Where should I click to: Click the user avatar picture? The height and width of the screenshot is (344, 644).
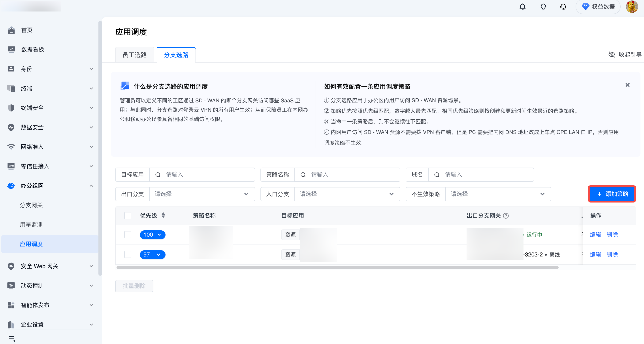coord(632,7)
